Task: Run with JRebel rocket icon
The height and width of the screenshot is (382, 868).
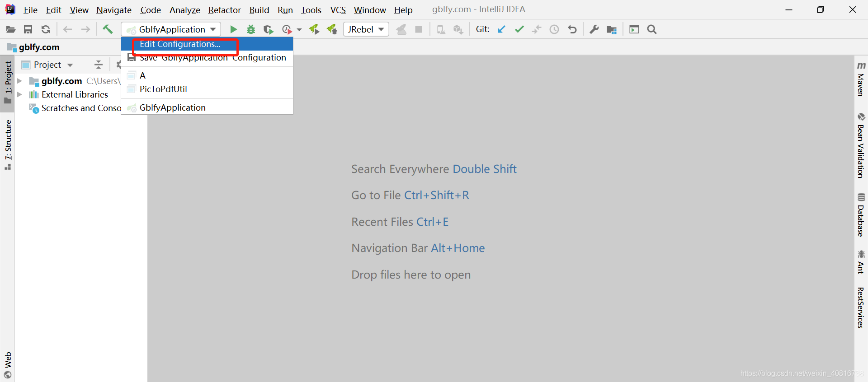Action: (x=314, y=29)
